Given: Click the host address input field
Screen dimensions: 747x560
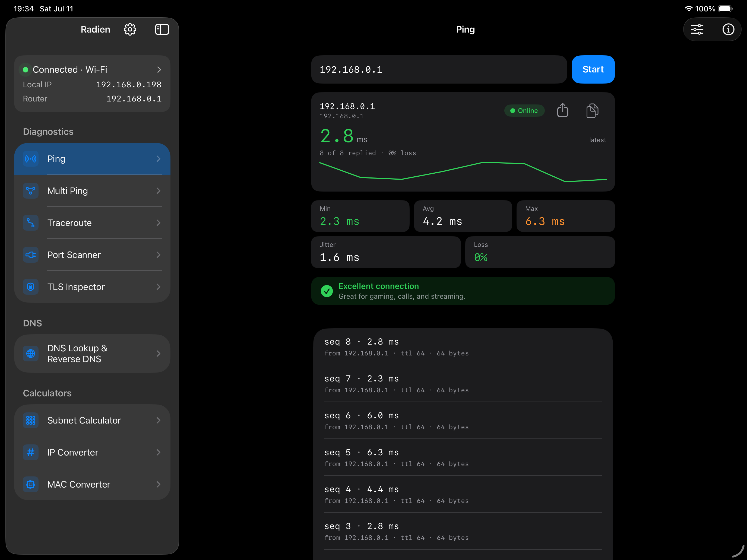Looking at the screenshot, I should (x=439, y=69).
